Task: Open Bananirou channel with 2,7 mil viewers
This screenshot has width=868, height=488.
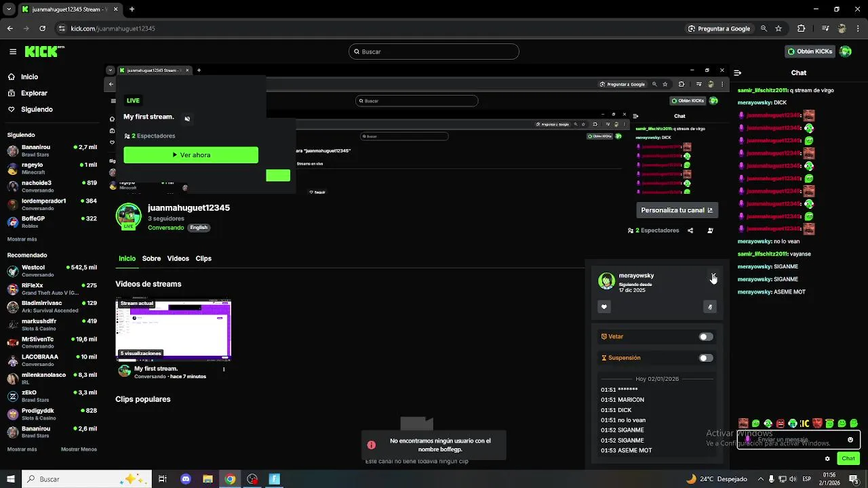Action: tap(52, 150)
